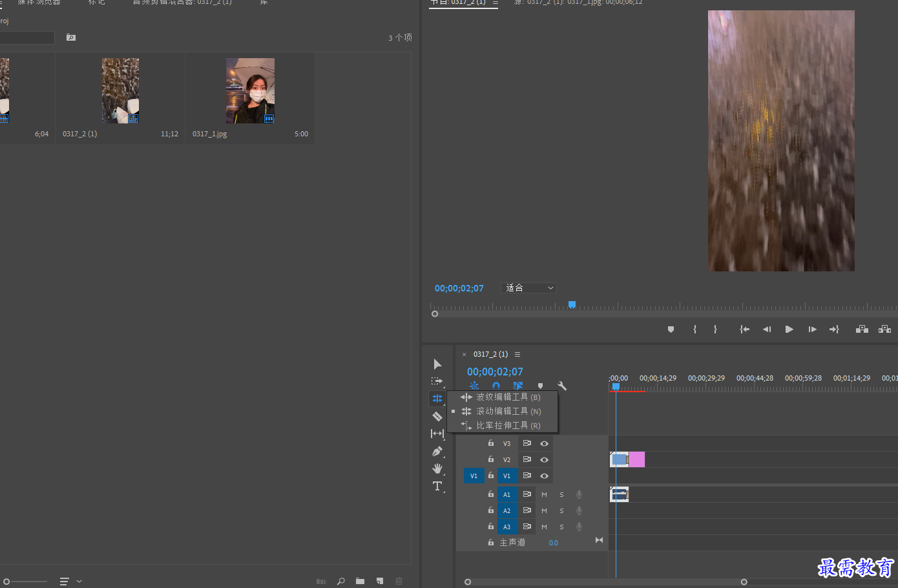Go to In point in program monitor
Image resolution: width=898 pixels, height=588 pixels.
point(744,330)
